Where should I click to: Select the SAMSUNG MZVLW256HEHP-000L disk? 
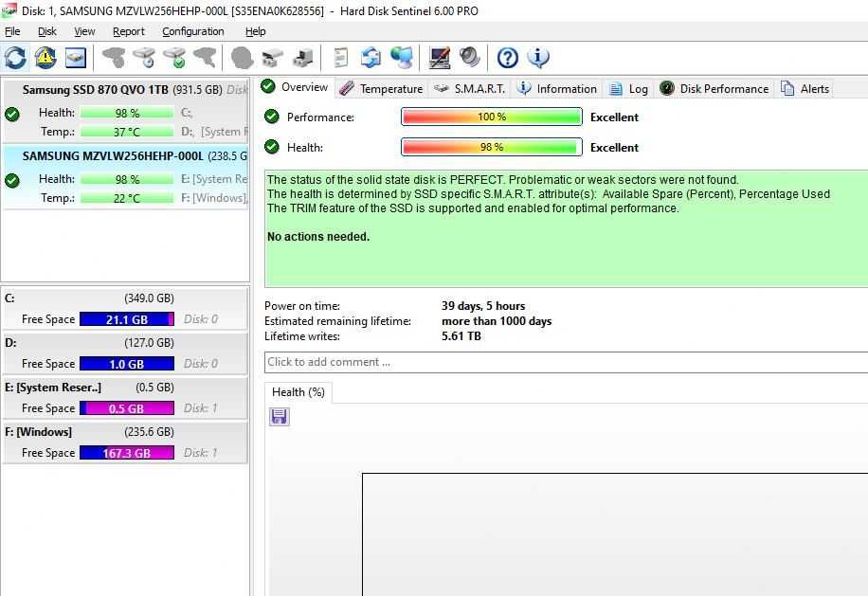[x=126, y=176]
